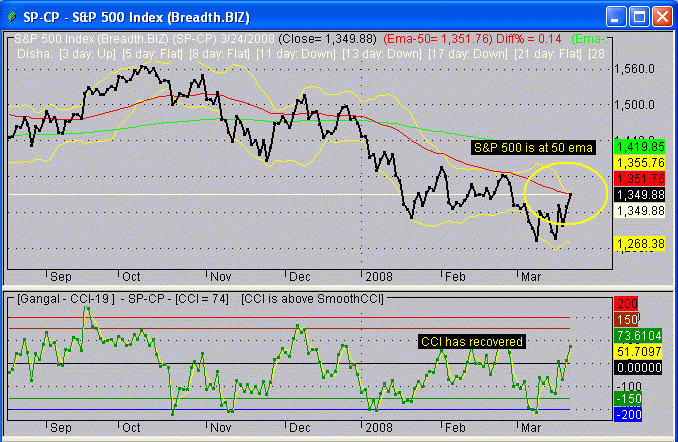Click the white 1,349.88 price label

(640, 211)
